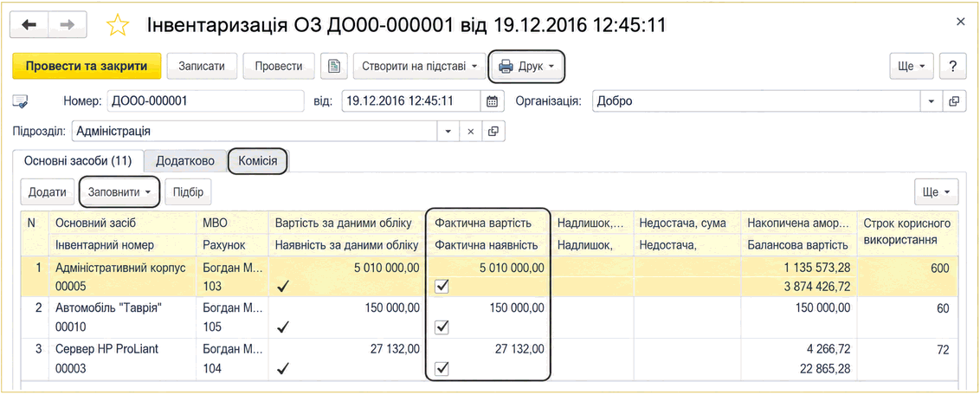Click the Підбір button
This screenshot has height=395, width=980.
tap(188, 192)
